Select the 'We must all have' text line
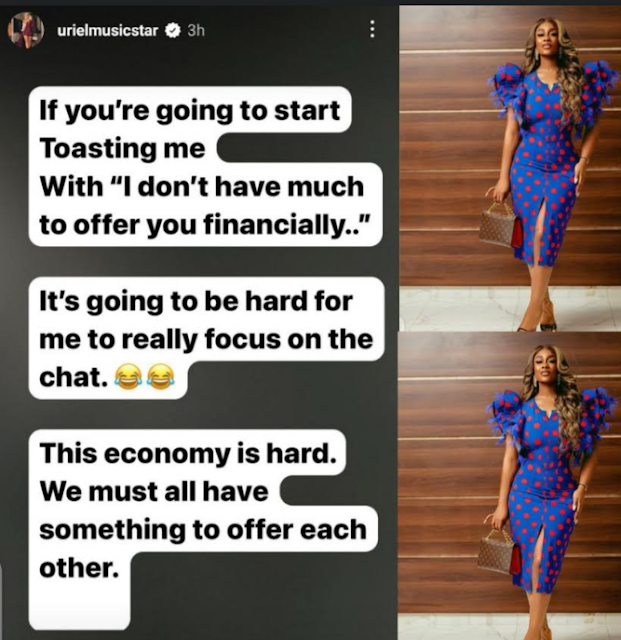Viewport: 621px width, 640px height. coord(154,491)
